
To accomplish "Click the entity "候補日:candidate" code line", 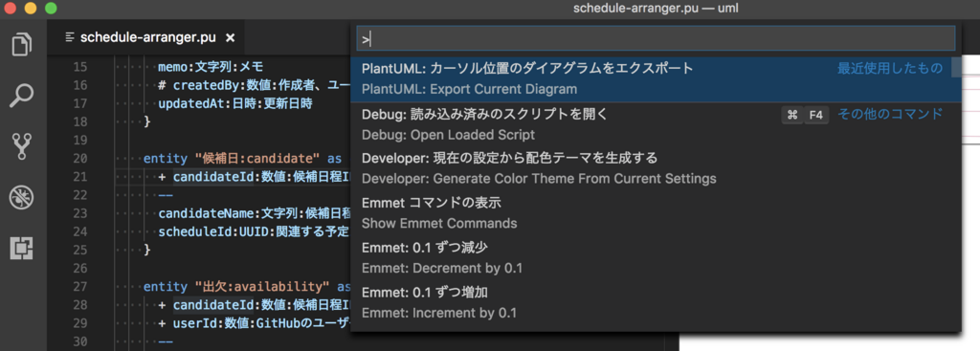I will coord(243,159).
